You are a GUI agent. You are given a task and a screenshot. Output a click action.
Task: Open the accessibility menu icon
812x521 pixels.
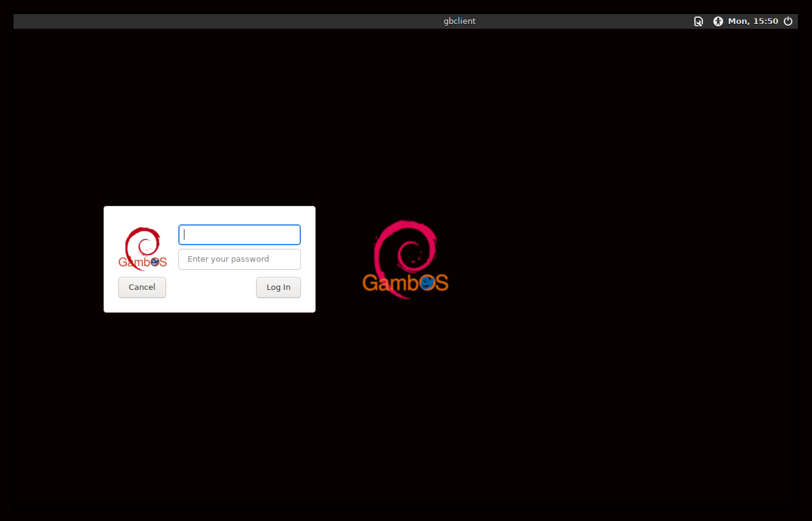click(718, 21)
